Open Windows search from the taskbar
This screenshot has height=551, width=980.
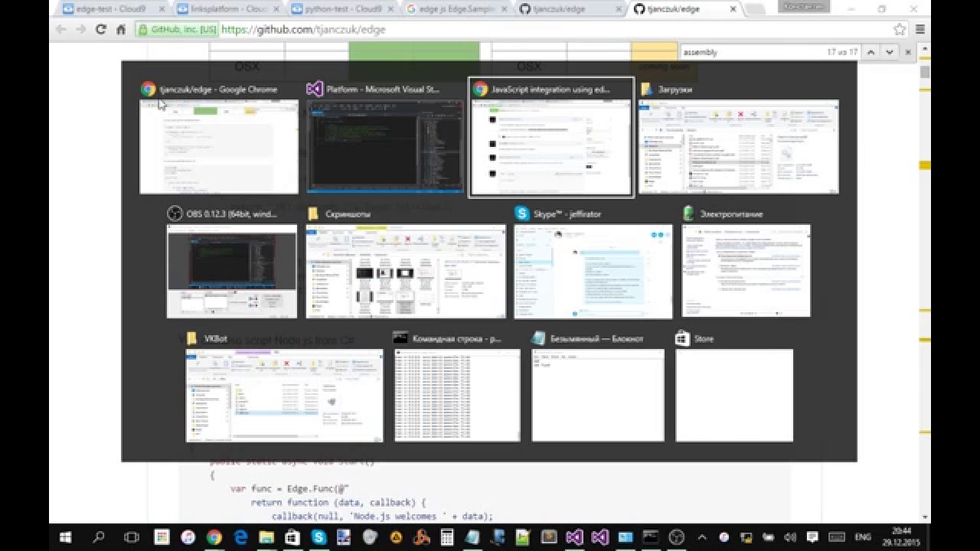(99, 536)
